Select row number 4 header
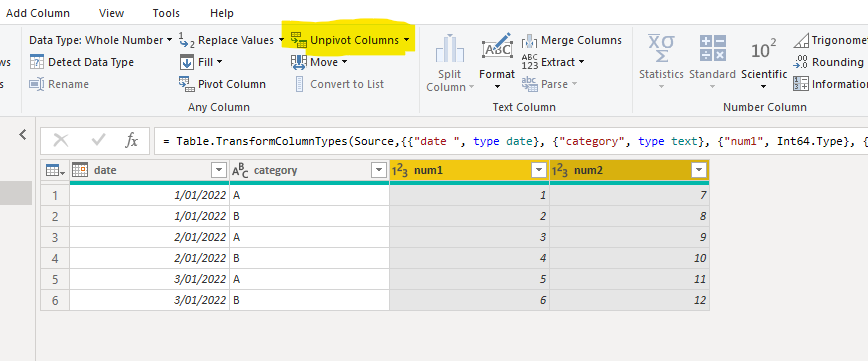The width and height of the screenshot is (868, 361). tap(55, 258)
